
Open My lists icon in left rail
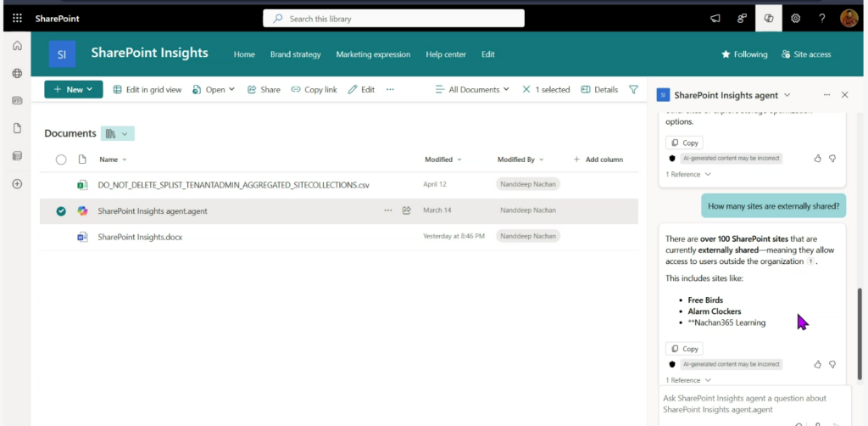pos(17,156)
